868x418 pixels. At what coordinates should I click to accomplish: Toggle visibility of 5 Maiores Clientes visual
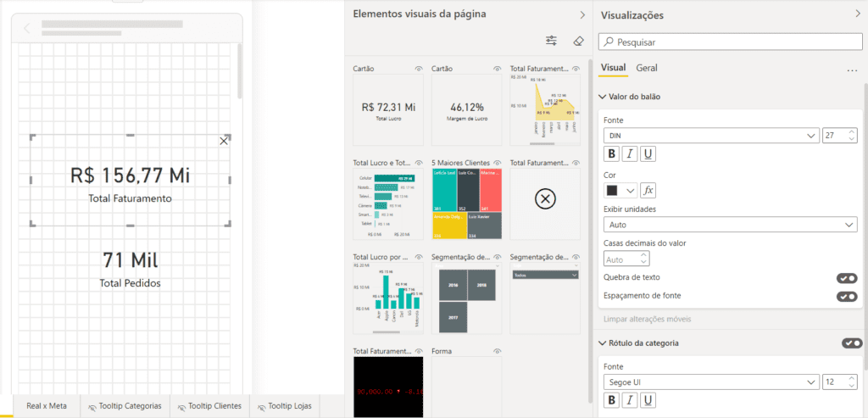pyautogui.click(x=498, y=163)
